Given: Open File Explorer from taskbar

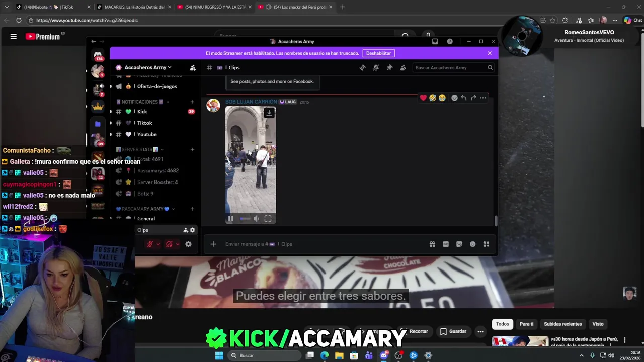Looking at the screenshot, I should (x=339, y=355).
